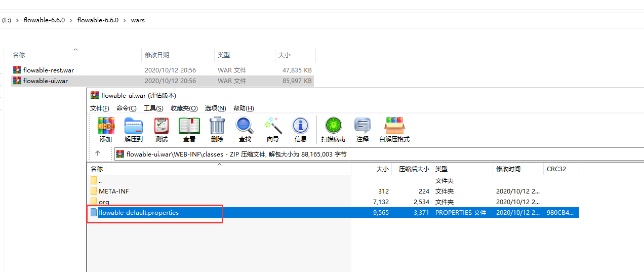Click the flowable-ui.war file icon in Explorer
This screenshot has width=644, height=272.
click(x=17, y=81)
